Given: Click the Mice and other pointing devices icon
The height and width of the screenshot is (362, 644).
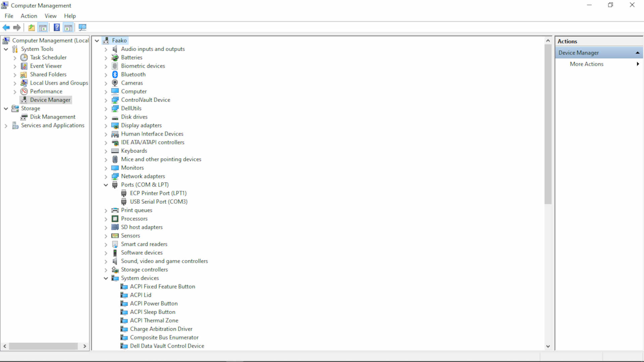Looking at the screenshot, I should 115,159.
